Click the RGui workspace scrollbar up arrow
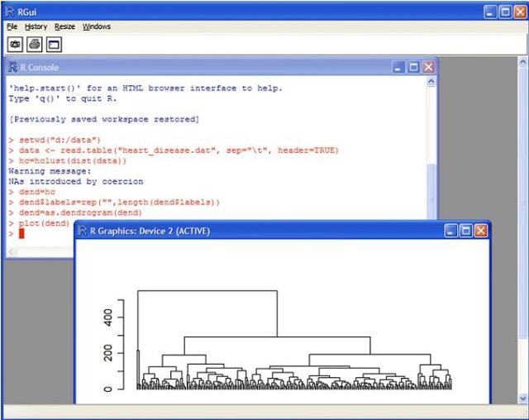Viewport: 529px width, 420px height. 523,61
